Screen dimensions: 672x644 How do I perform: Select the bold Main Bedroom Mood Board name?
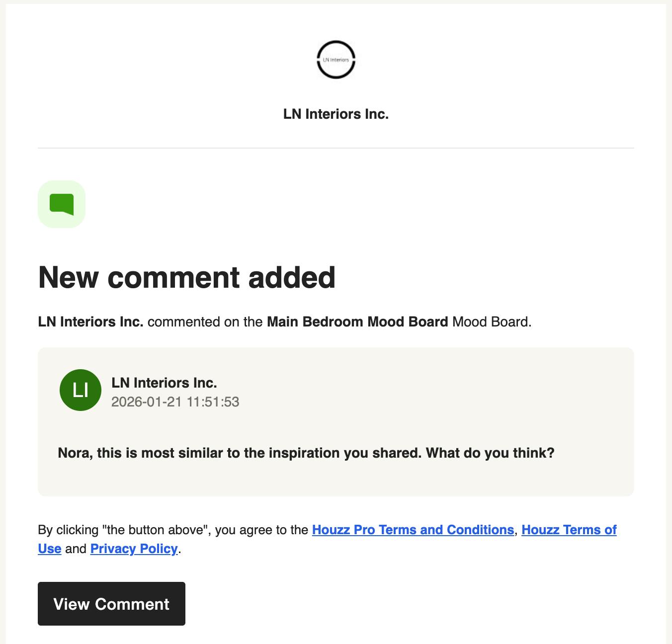pos(357,322)
